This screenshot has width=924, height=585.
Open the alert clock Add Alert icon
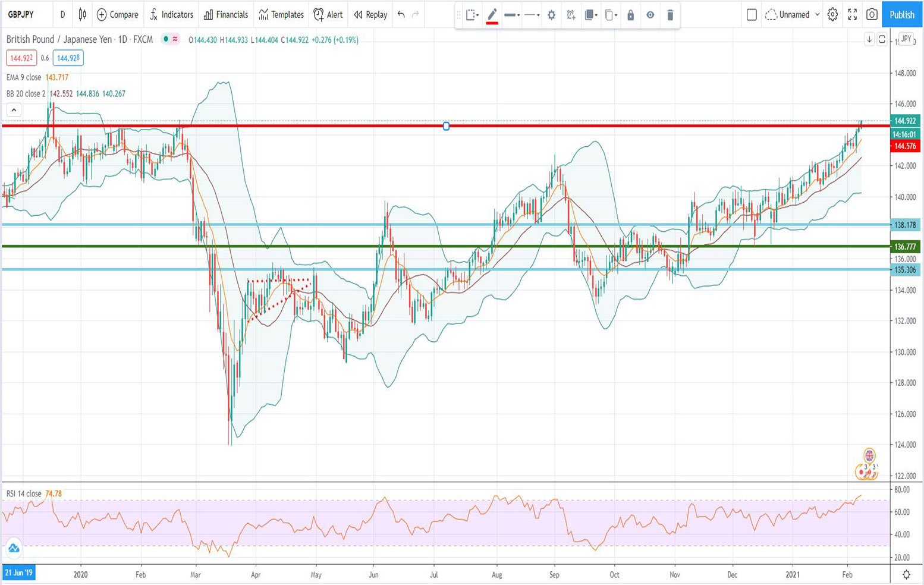tap(570, 15)
